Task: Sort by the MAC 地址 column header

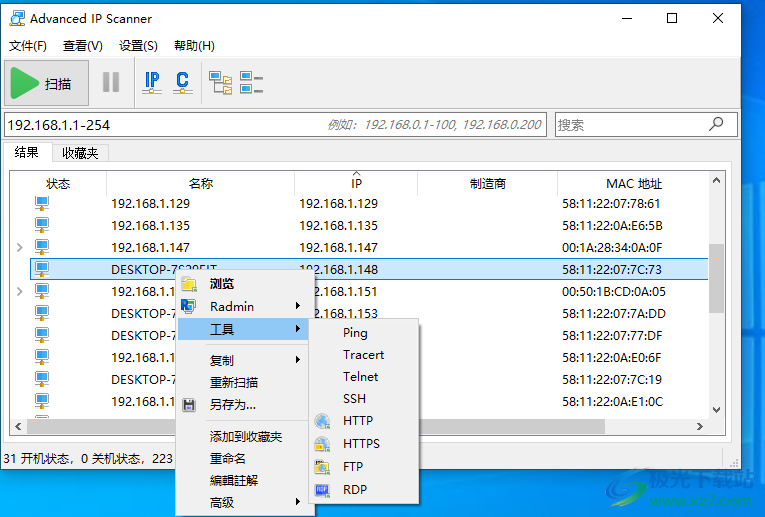Action: [633, 183]
